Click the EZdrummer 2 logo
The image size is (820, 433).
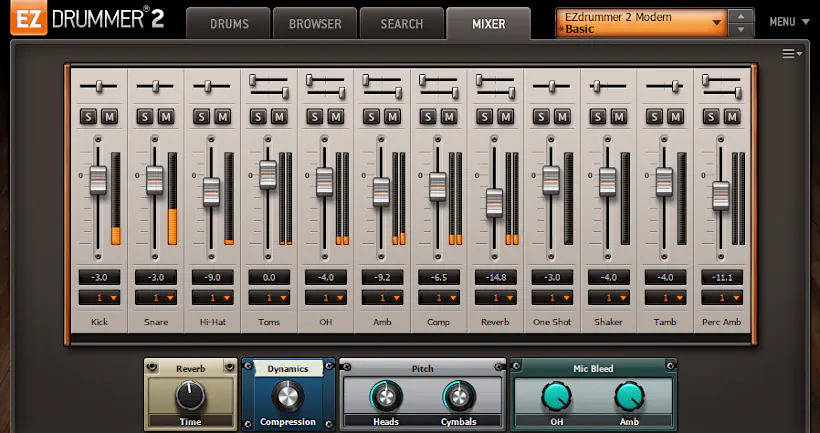pos(87,19)
